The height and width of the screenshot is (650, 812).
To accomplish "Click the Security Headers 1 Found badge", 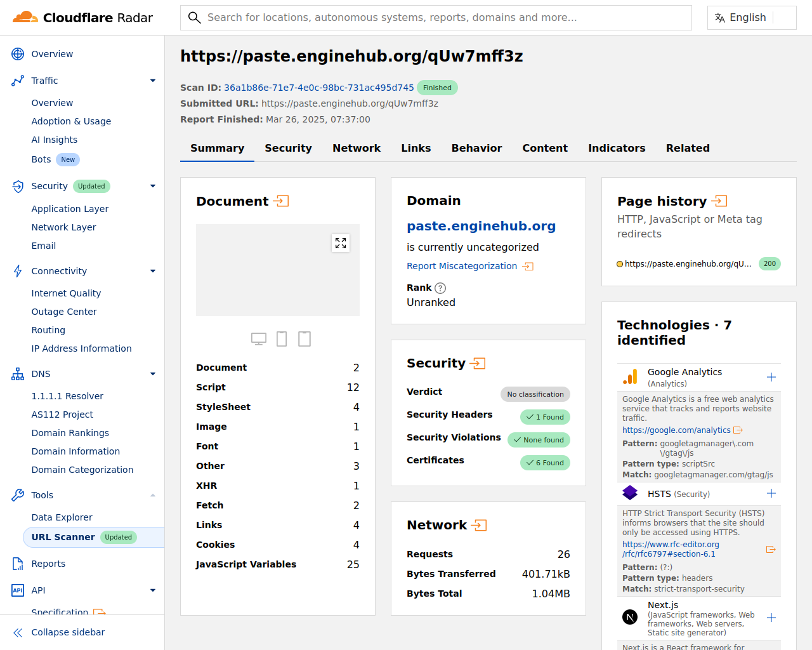I will tap(545, 417).
